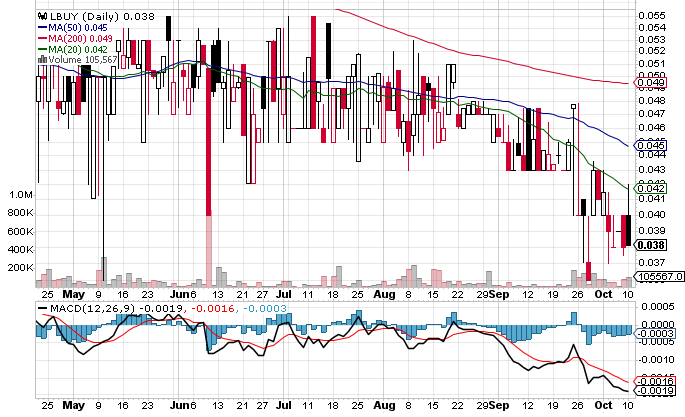Click "Oct" on the MACD panel date axis
This screenshot has height=417, width=685.
point(603,405)
